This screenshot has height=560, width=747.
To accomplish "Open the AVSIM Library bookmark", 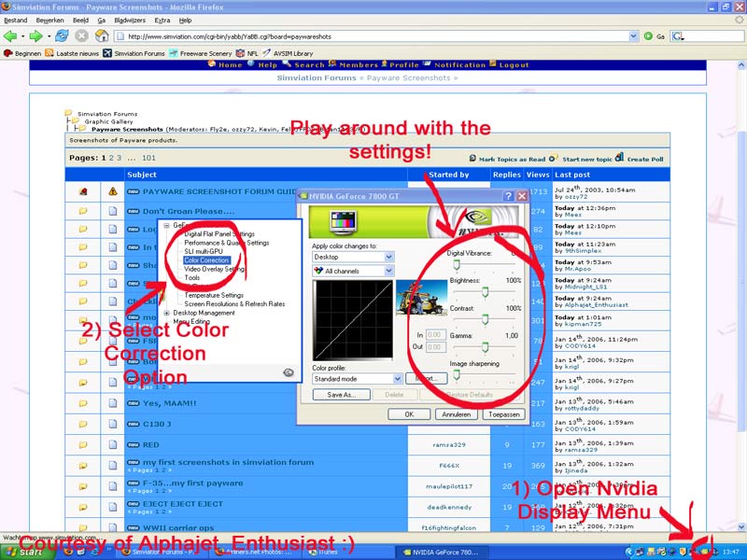I will [288, 53].
